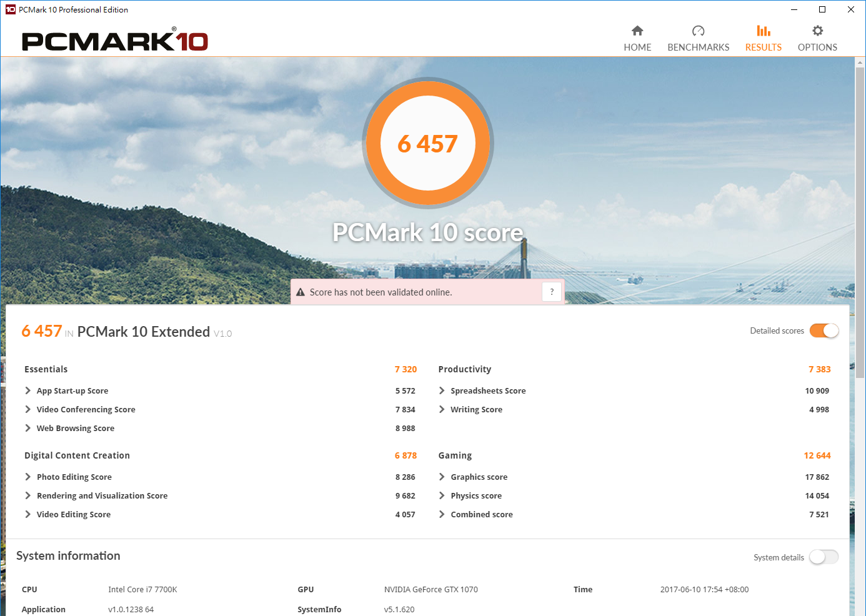Screen dimensions: 866x616
Task: Expand the App Start-up Score row
Action: pyautogui.click(x=28, y=391)
